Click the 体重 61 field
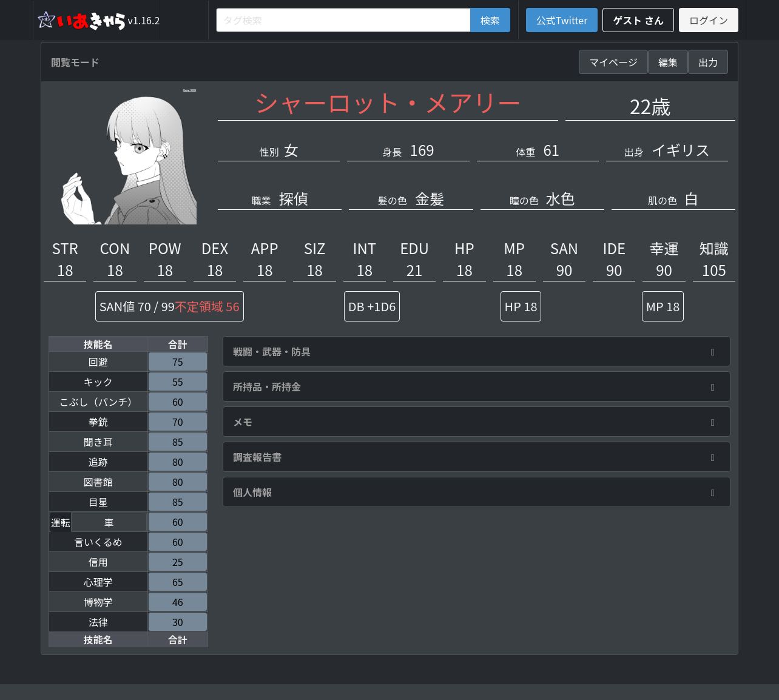This screenshot has height=700, width=779. click(538, 150)
